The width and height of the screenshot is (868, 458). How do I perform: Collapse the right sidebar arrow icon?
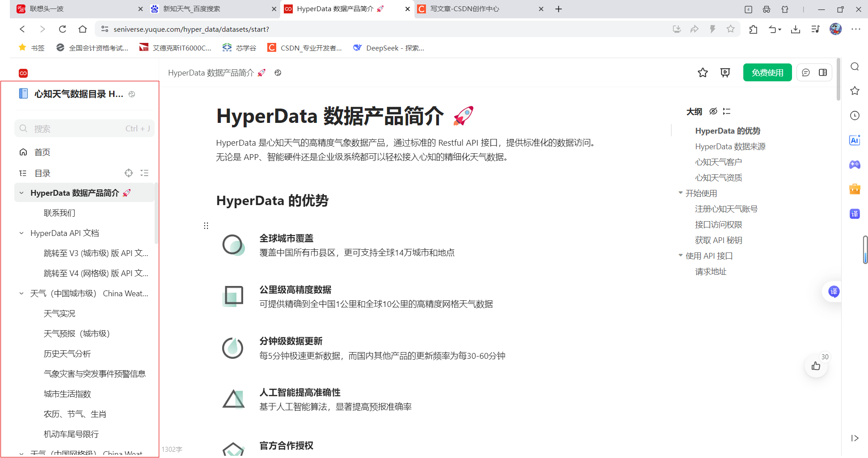point(855,438)
